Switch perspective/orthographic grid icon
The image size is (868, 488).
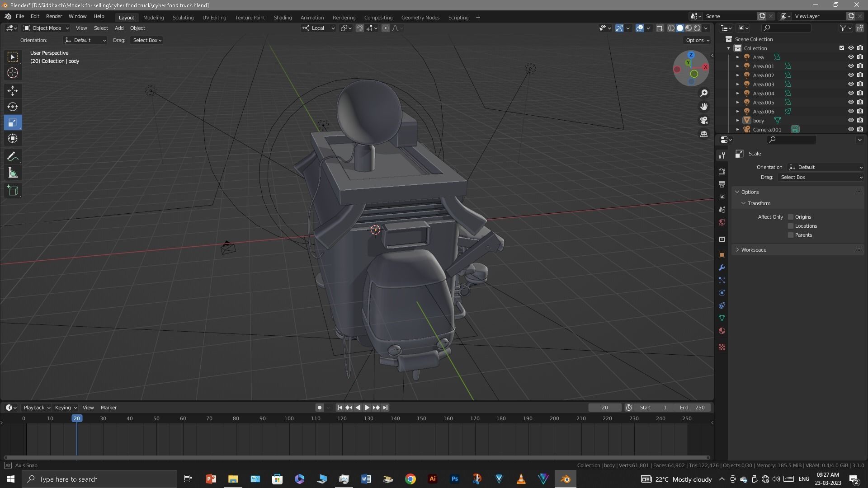704,134
